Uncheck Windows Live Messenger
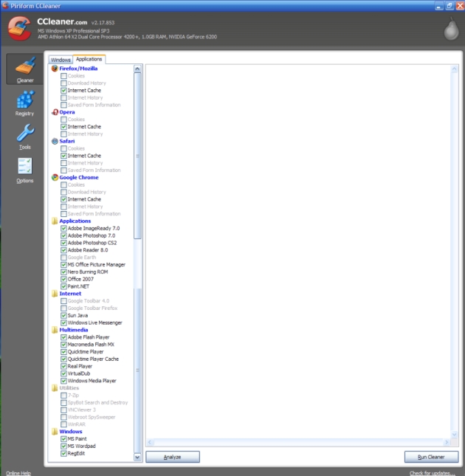The image size is (465, 476). tap(63, 322)
